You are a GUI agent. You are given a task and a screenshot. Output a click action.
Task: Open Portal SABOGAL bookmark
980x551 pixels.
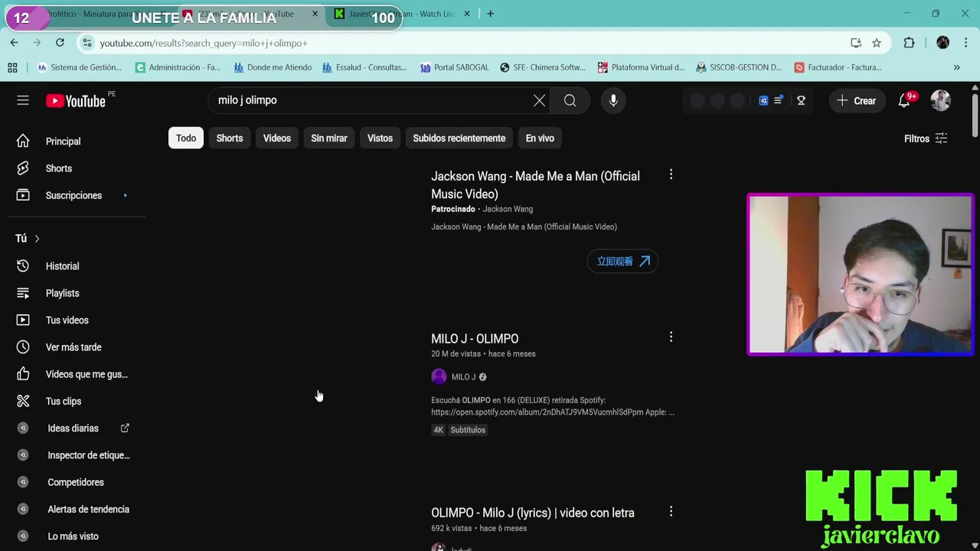[x=454, y=67]
